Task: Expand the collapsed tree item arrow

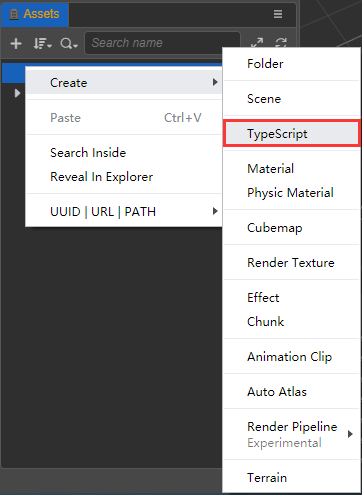Action: pyautogui.click(x=17, y=93)
